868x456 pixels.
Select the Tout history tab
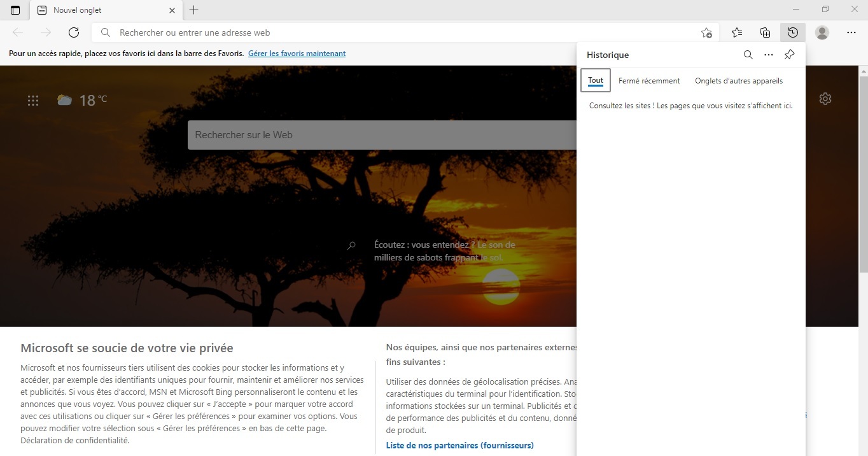tap(596, 80)
